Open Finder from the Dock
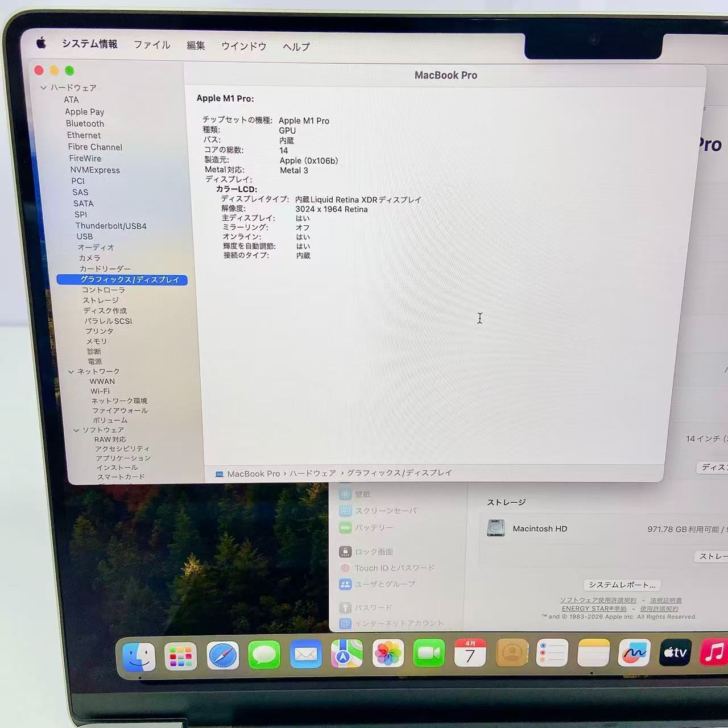The image size is (728, 728). point(139,658)
